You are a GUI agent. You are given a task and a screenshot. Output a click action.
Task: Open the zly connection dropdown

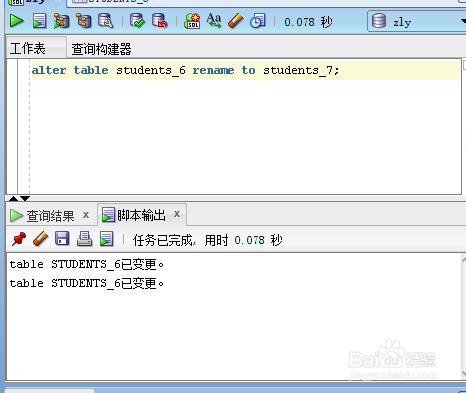[x=417, y=22]
